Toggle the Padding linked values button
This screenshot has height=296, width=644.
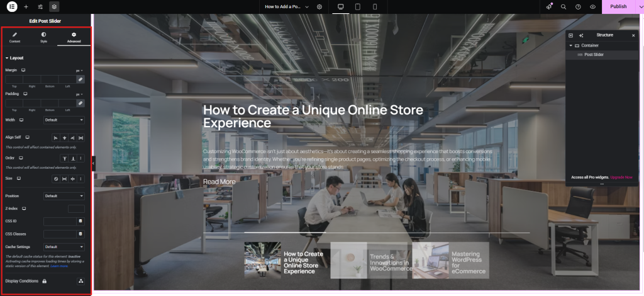point(80,103)
